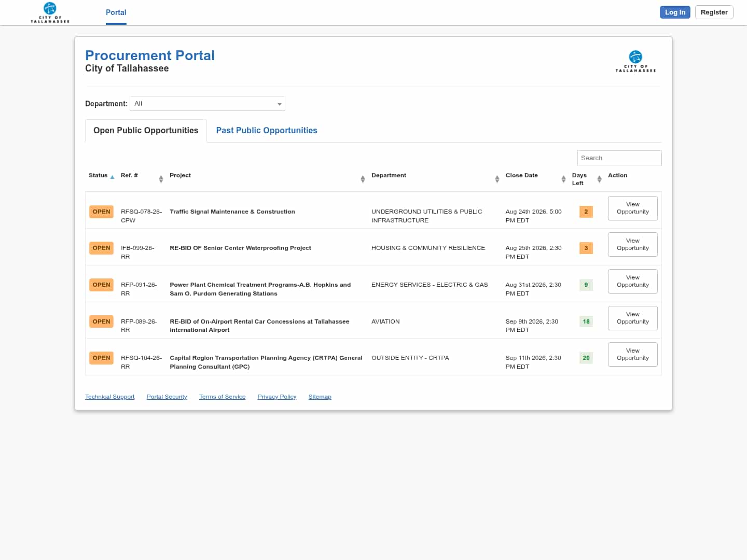Viewport: 747px width, 560px height.
Task: Click the City of Tallahassee header logo
Action: (50, 12)
